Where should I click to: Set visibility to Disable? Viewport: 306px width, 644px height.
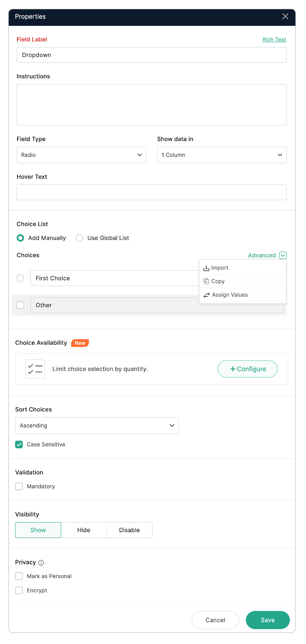pyautogui.click(x=129, y=530)
